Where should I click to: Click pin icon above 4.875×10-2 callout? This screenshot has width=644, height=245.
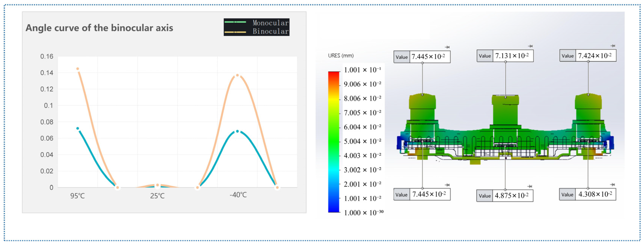pos(530,186)
